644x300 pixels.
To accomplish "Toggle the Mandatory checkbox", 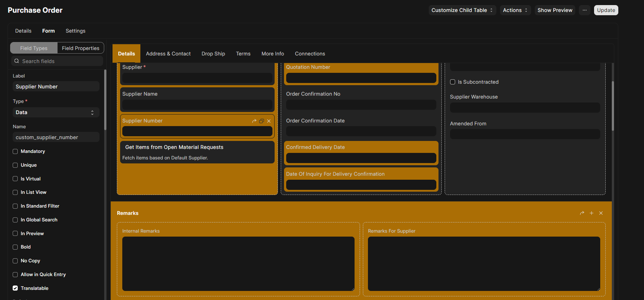I will tap(15, 151).
